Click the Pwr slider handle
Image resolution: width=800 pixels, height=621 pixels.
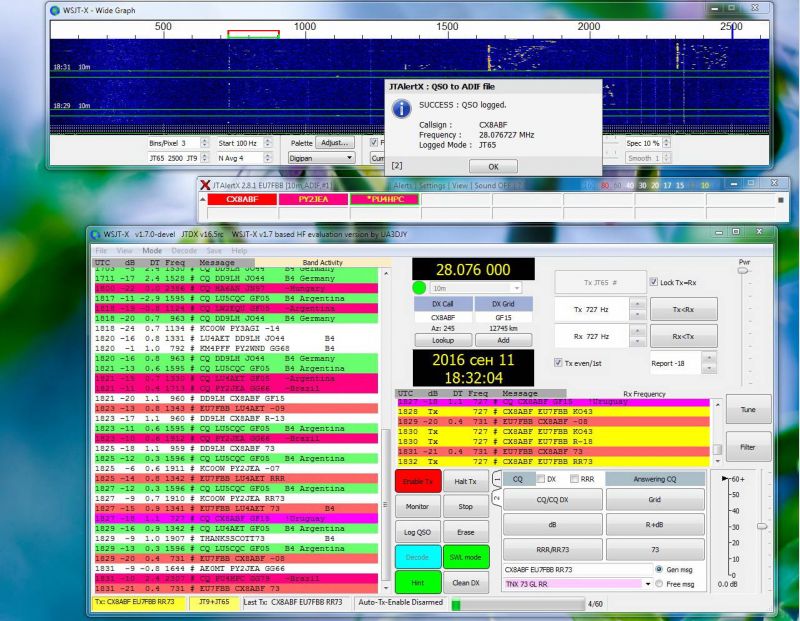[x=743, y=270]
